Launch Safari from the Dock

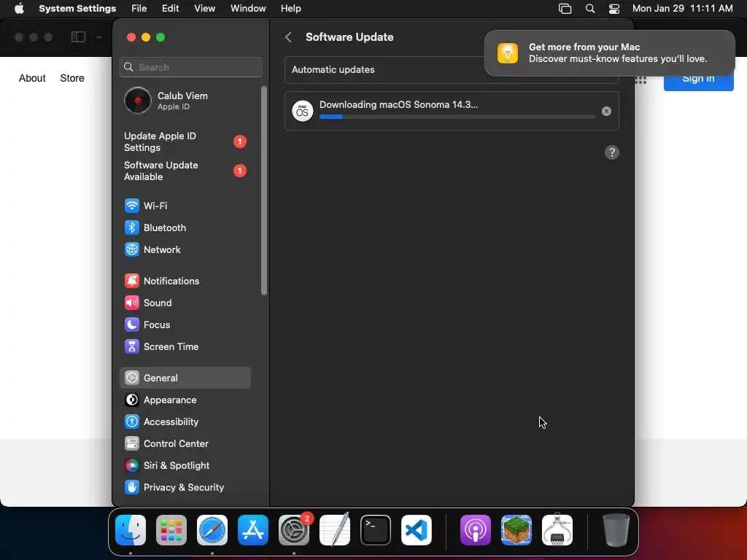point(212,530)
